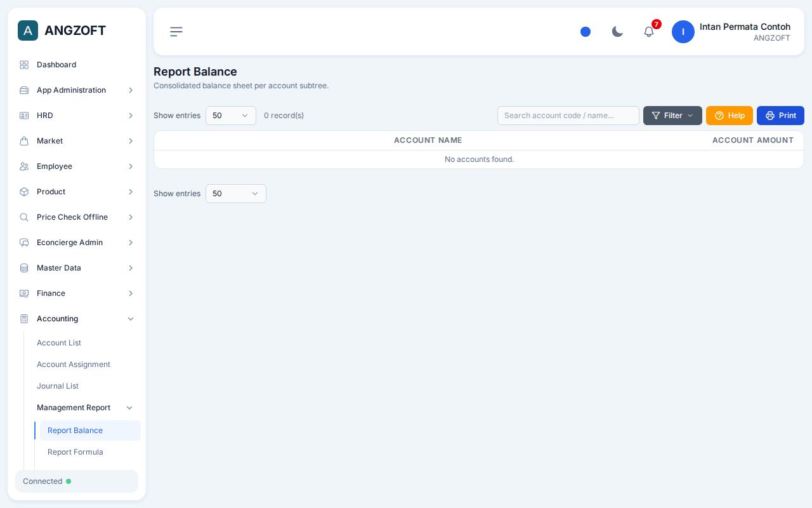Open Account Assignment submenu item
This screenshot has width=812, height=508.
[x=74, y=364]
